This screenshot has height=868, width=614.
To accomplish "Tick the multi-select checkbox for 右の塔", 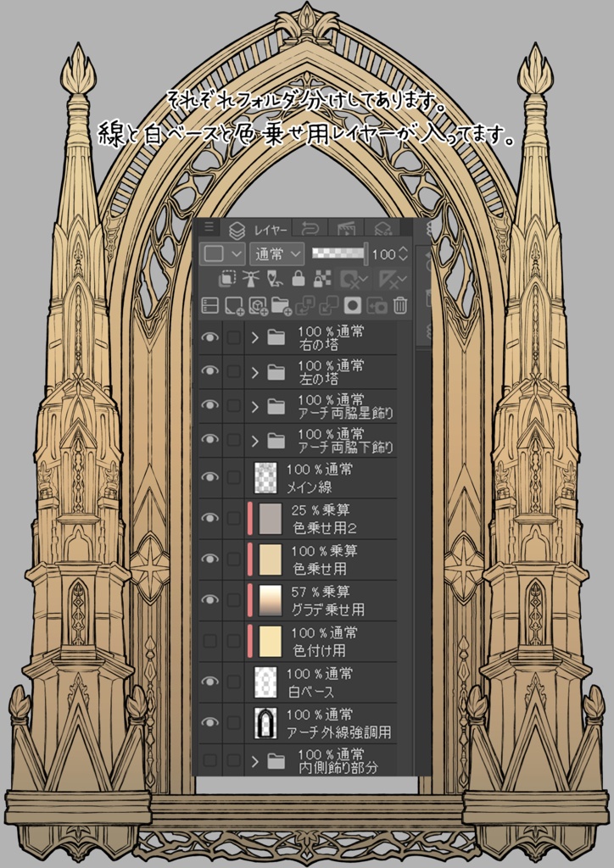I will point(233,337).
